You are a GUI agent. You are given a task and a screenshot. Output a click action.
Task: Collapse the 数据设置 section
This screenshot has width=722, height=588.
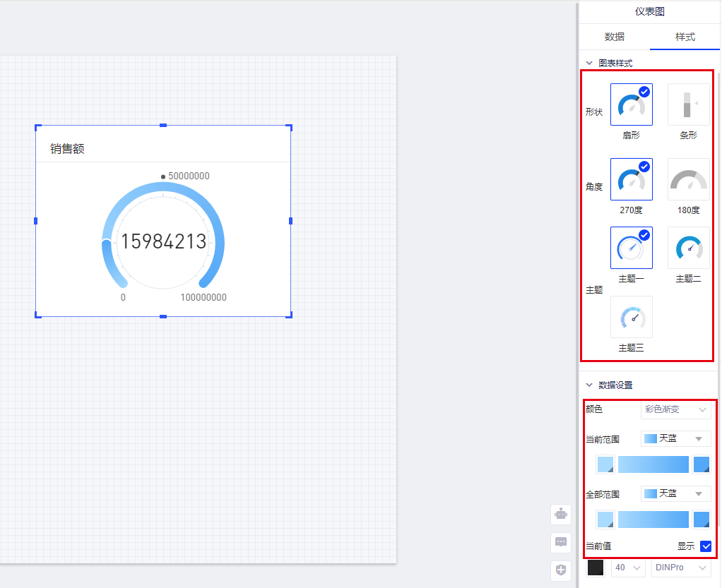589,385
